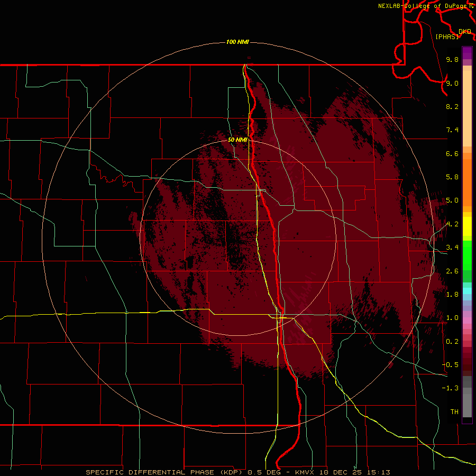
Task: Select the 1.0 value on color scale
Action: (x=452, y=318)
